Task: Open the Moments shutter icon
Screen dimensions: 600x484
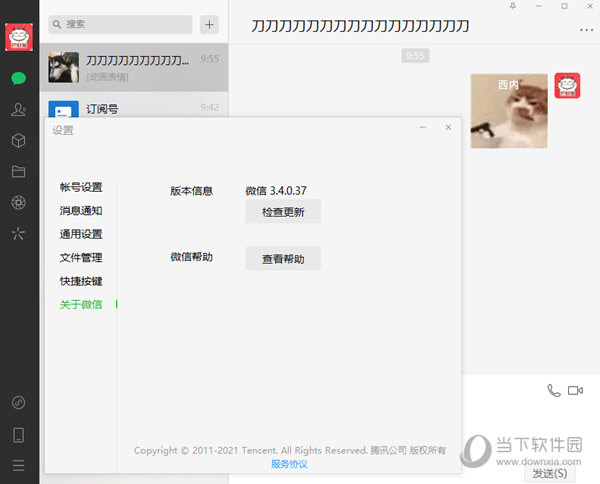Action: [x=18, y=203]
